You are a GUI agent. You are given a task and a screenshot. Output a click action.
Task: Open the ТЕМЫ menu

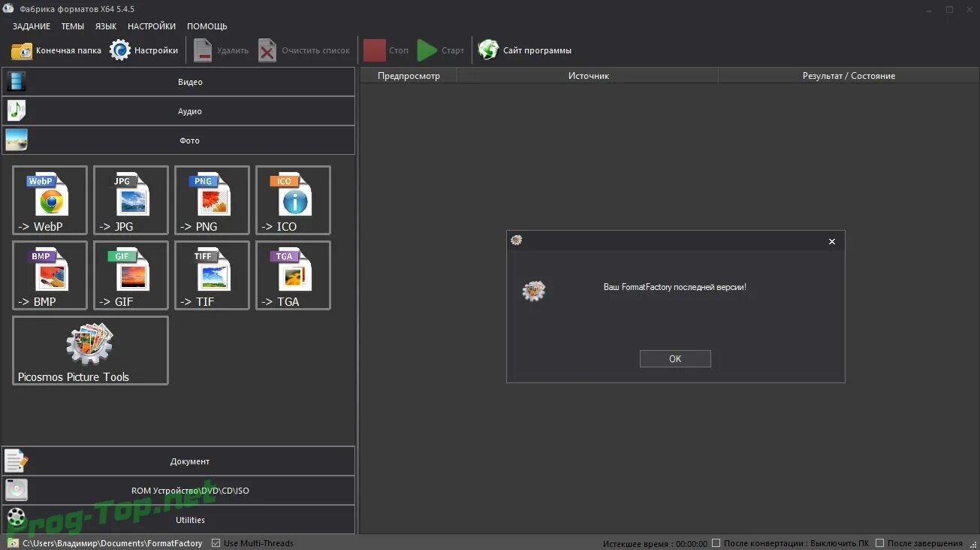coord(73,26)
